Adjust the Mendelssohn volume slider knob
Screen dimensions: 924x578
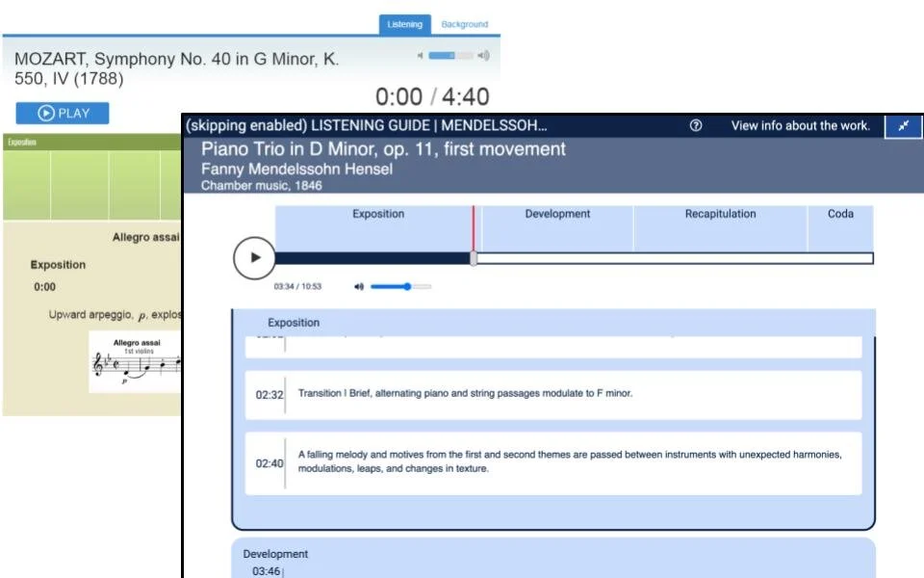tap(407, 287)
